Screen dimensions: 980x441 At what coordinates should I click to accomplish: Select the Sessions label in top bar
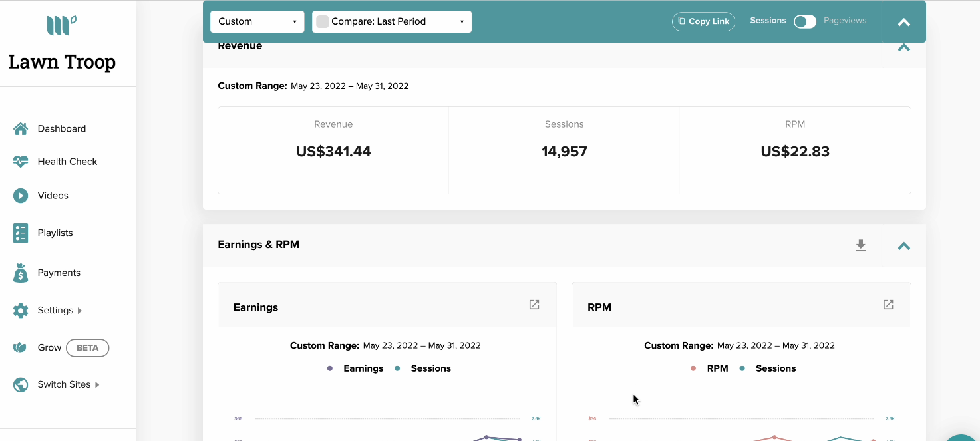click(x=768, y=21)
